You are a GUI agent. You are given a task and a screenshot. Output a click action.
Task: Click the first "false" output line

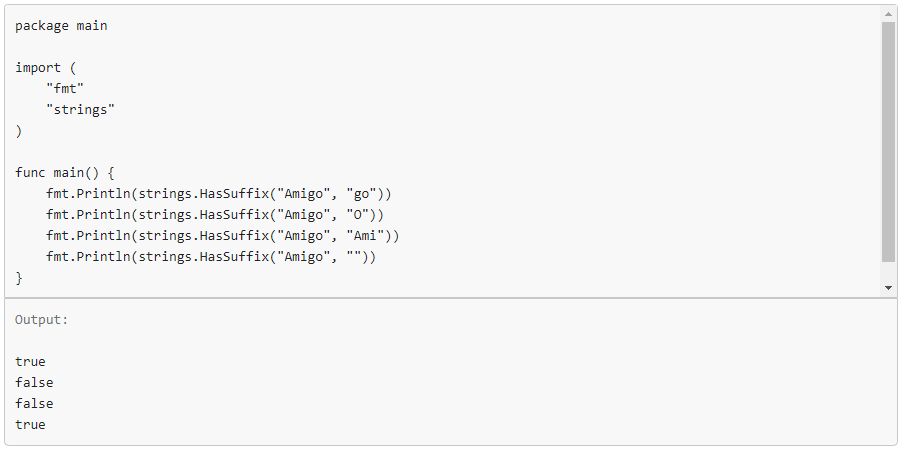[35, 383]
